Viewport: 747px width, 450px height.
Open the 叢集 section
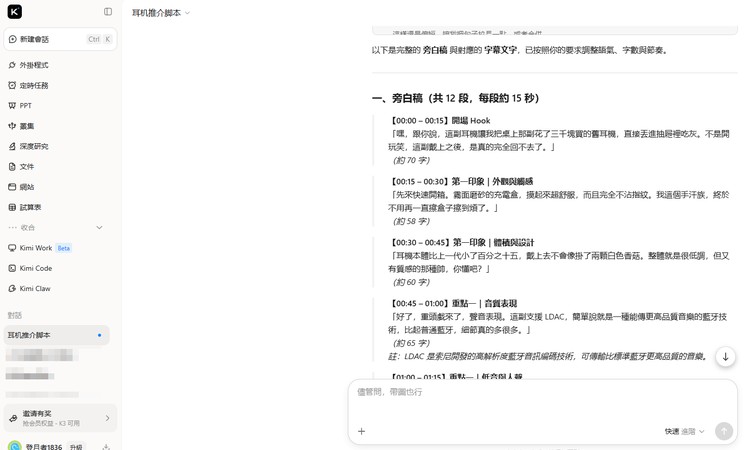click(60, 126)
